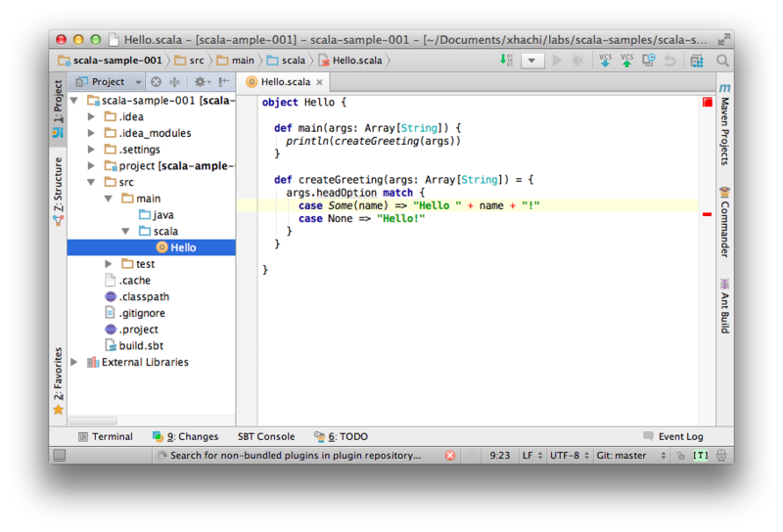This screenshot has width=783, height=532.
Task: Click the tool windows quick-access icon
Action: 60,455
